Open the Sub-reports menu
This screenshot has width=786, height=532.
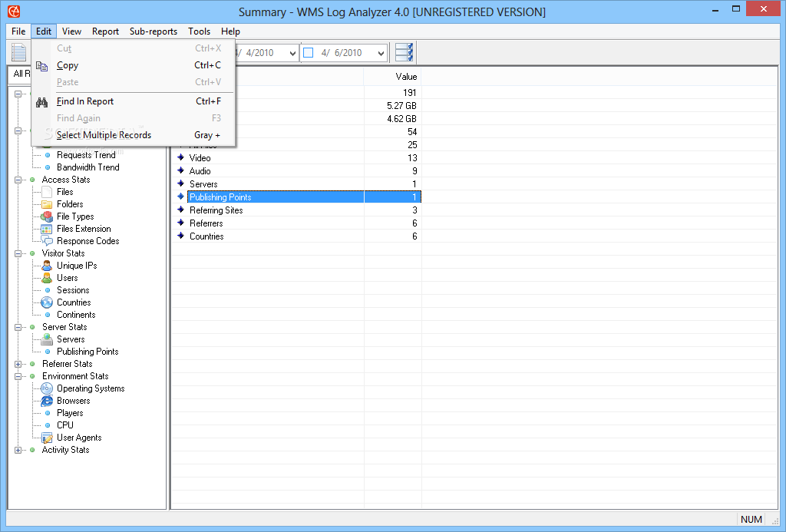tap(154, 31)
